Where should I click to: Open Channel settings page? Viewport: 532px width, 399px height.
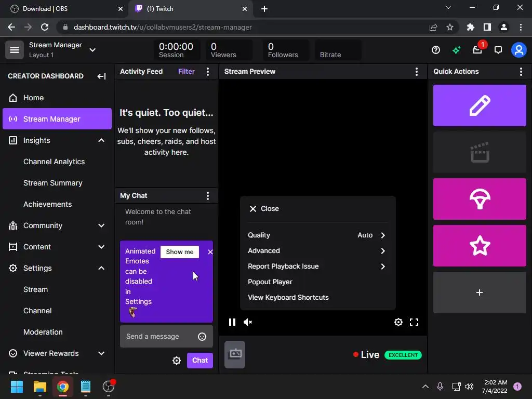tap(37, 311)
